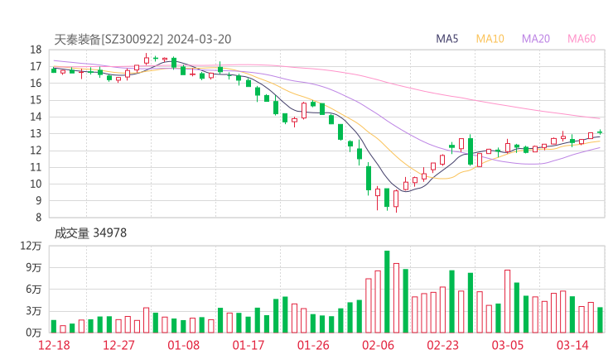Click the 成交量 34978 volume label
613x364 pixels.
(90, 233)
